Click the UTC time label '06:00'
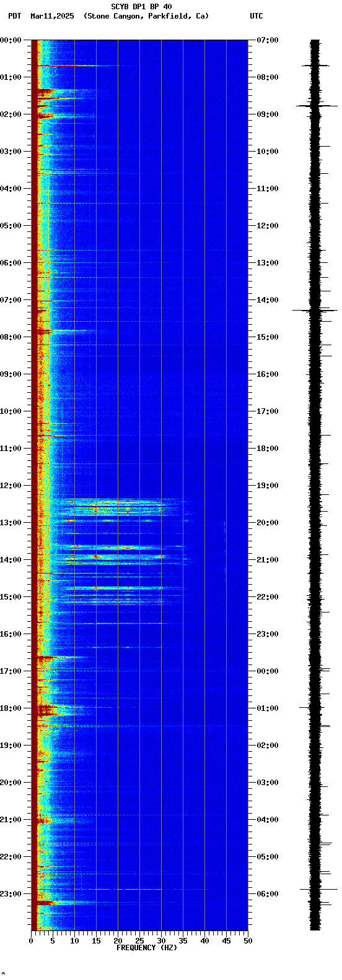Image resolution: width=342 pixels, height=980 pixels. click(268, 894)
